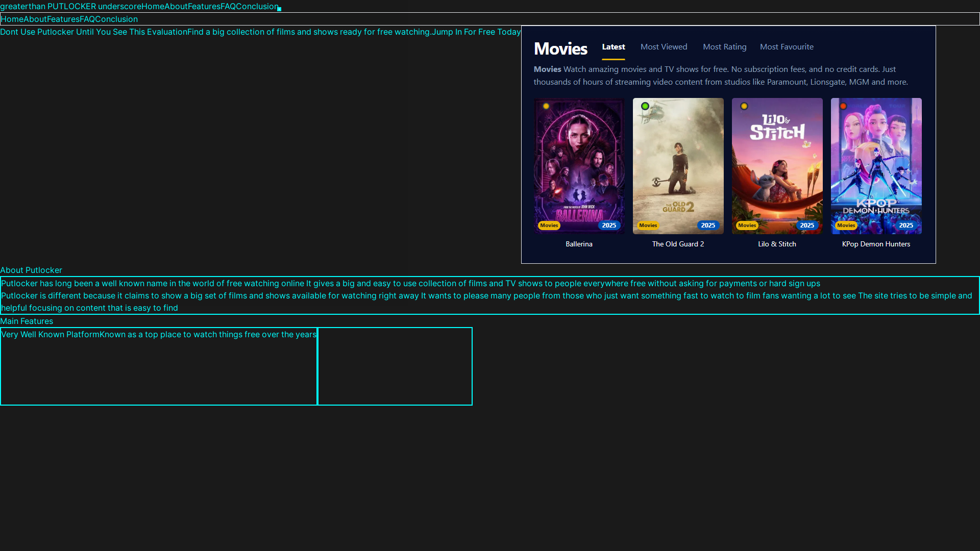
Task: Click the small cyan square after the header Conclusion link
Action: (x=279, y=9)
